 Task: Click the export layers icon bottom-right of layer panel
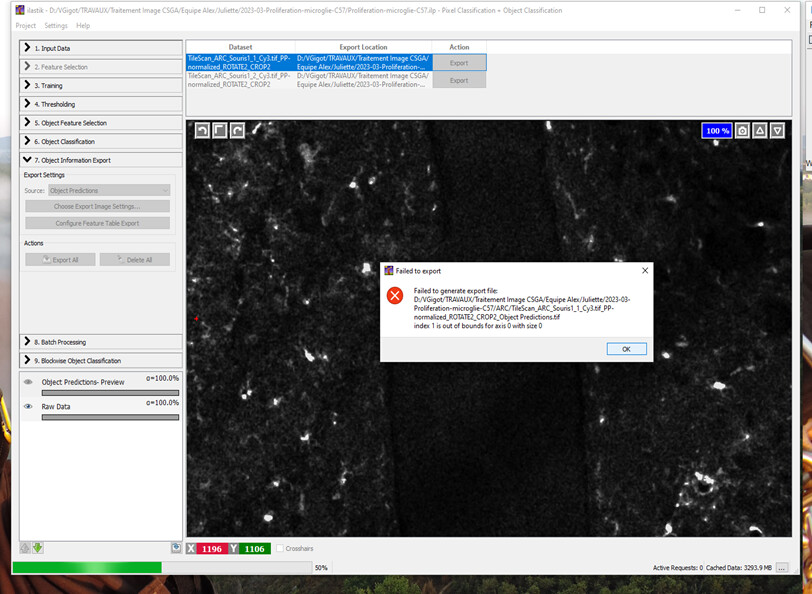pyautogui.click(x=176, y=546)
